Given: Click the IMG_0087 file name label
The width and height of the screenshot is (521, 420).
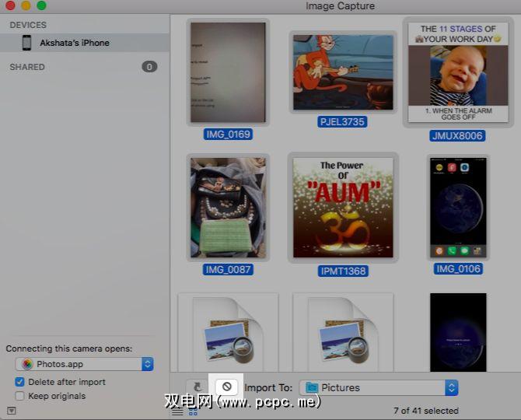Looking at the screenshot, I should click(228, 269).
